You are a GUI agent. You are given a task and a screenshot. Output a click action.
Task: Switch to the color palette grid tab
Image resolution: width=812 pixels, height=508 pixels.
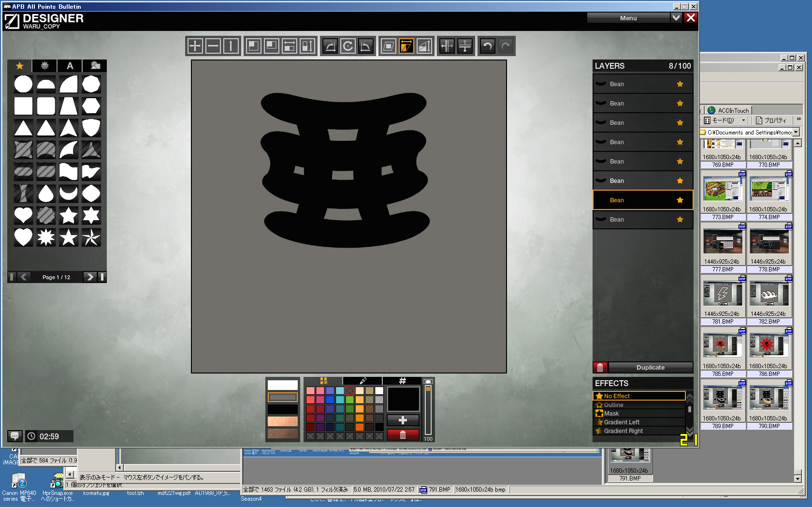click(323, 381)
